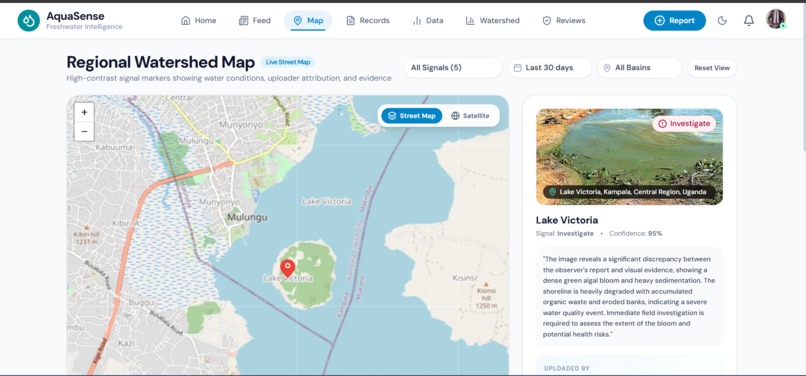Click the globe icon on Satellite button

[x=455, y=116]
